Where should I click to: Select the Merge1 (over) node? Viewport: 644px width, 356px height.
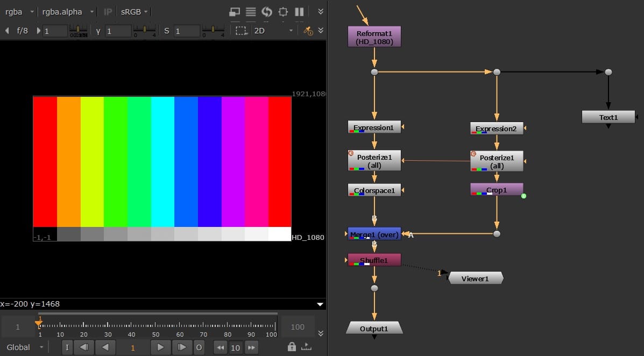click(x=374, y=234)
